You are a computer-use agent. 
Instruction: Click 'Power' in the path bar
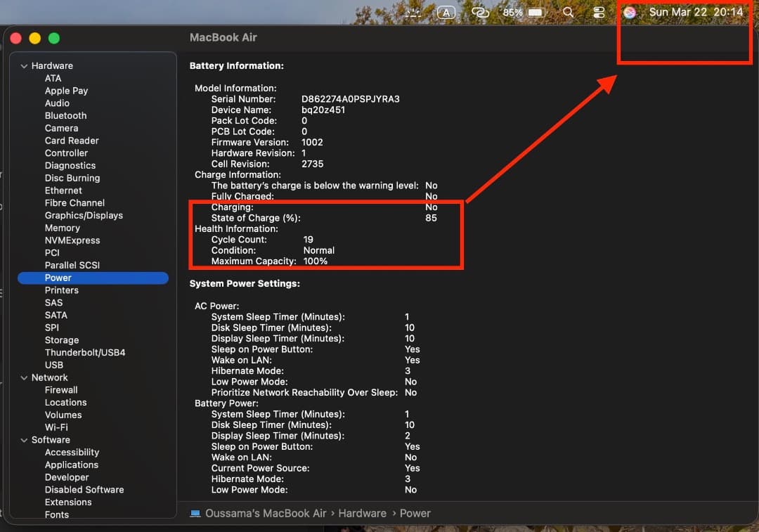[x=415, y=513]
